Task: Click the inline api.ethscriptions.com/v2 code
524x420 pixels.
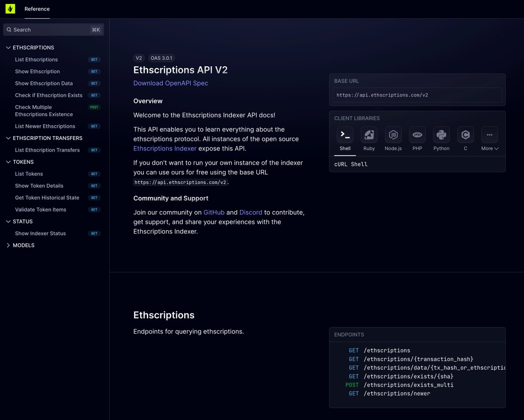Action: coord(180,182)
